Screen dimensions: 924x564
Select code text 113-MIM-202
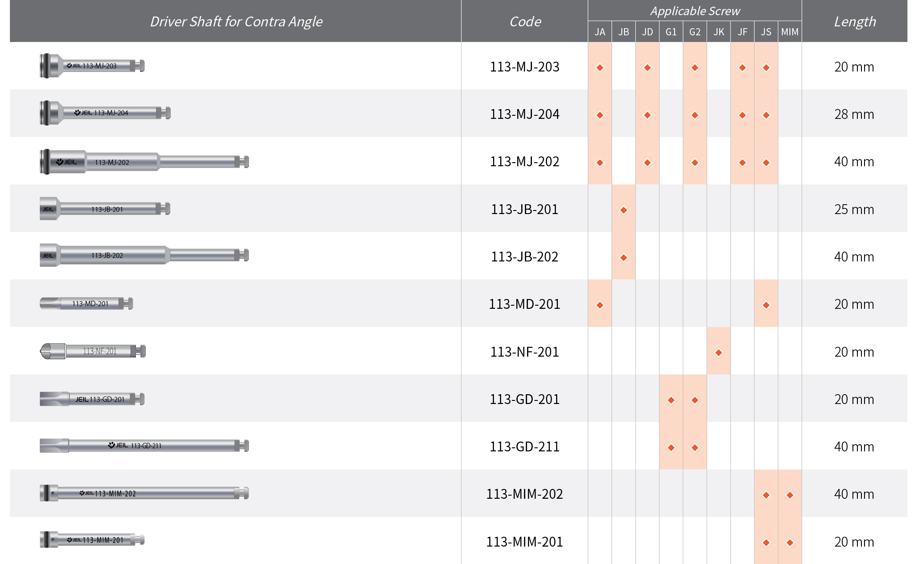[524, 494]
